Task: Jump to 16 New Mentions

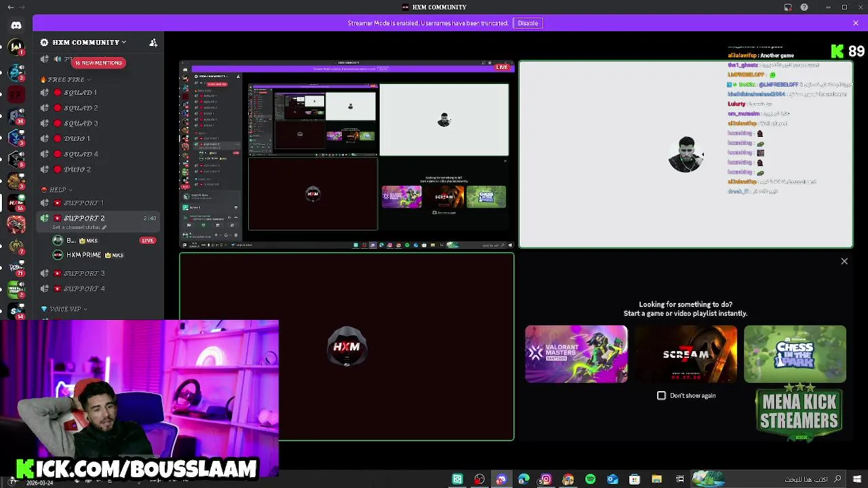Action: (98, 62)
